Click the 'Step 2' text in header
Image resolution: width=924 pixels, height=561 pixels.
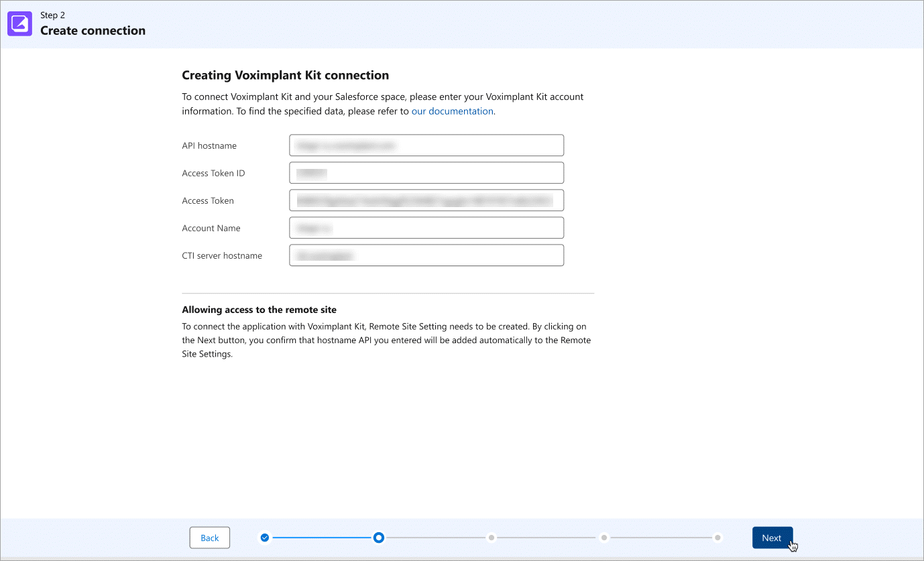point(53,15)
